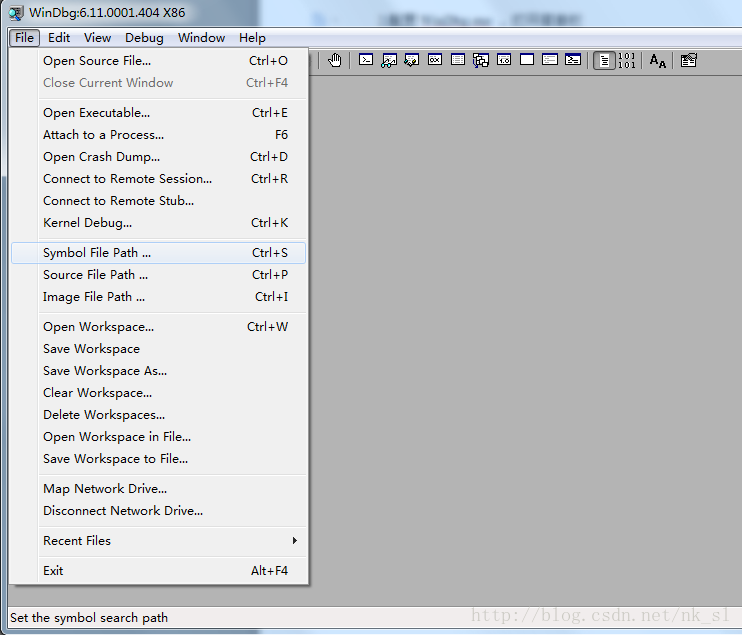Viewport: 742px width, 635px height.
Task: Select Delete Workspaces... entry
Action: pyautogui.click(x=159, y=415)
